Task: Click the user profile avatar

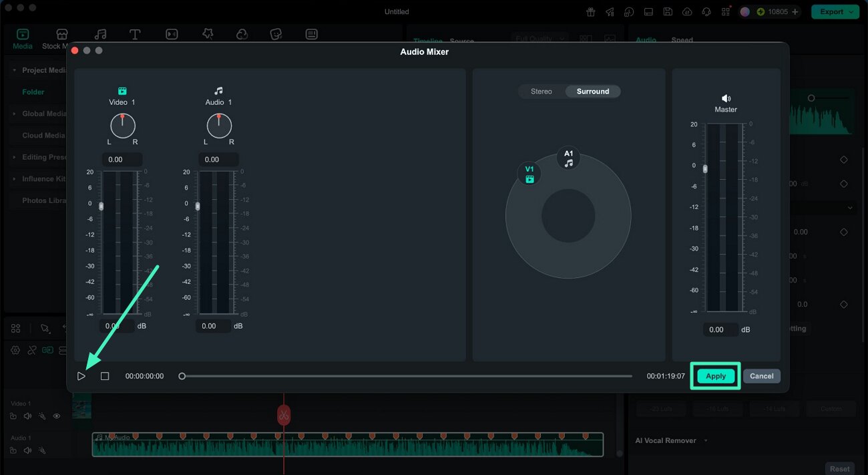Action: (745, 12)
